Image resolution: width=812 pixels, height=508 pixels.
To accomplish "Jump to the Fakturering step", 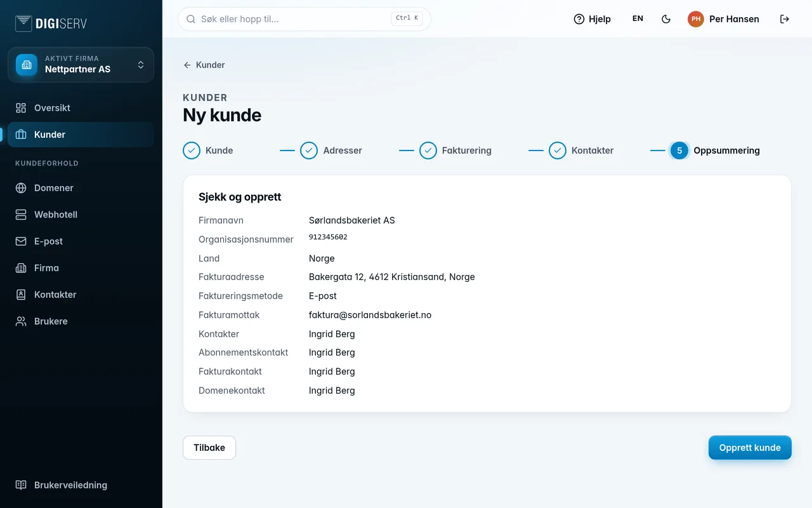I will (455, 150).
